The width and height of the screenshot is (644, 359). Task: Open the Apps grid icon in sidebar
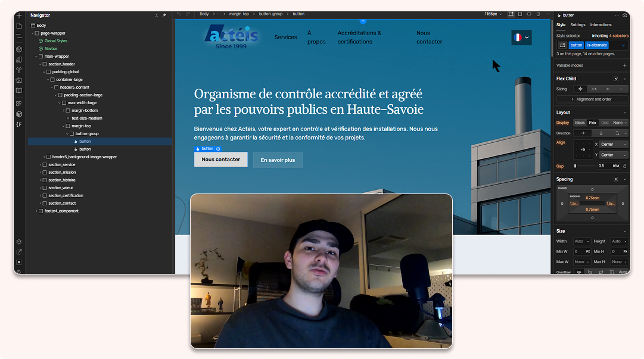(x=19, y=104)
